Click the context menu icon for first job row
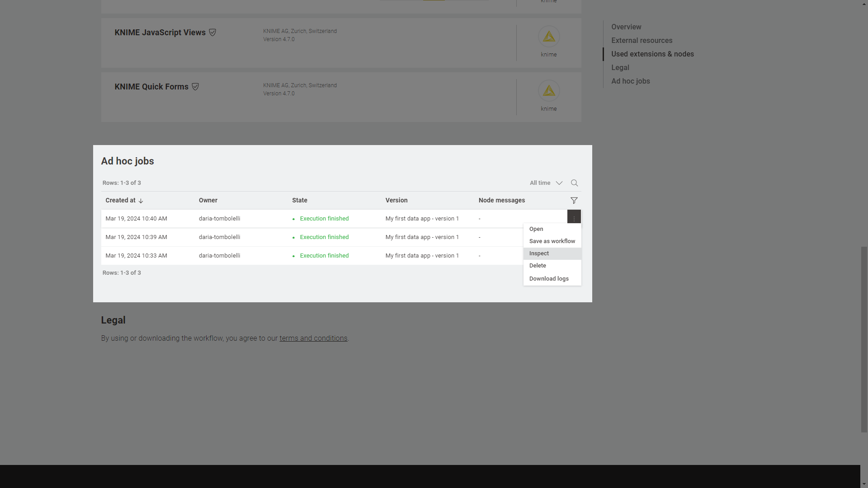This screenshot has width=868, height=488. click(574, 216)
